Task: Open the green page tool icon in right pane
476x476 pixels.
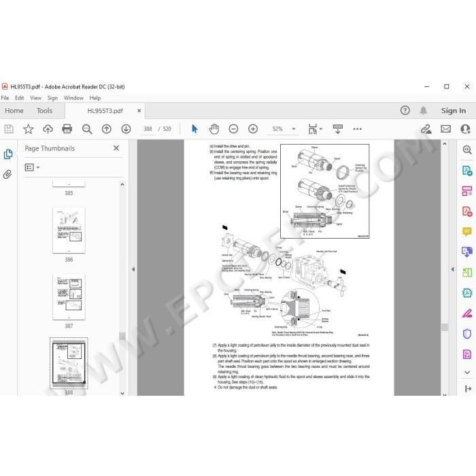Action: pos(467,272)
